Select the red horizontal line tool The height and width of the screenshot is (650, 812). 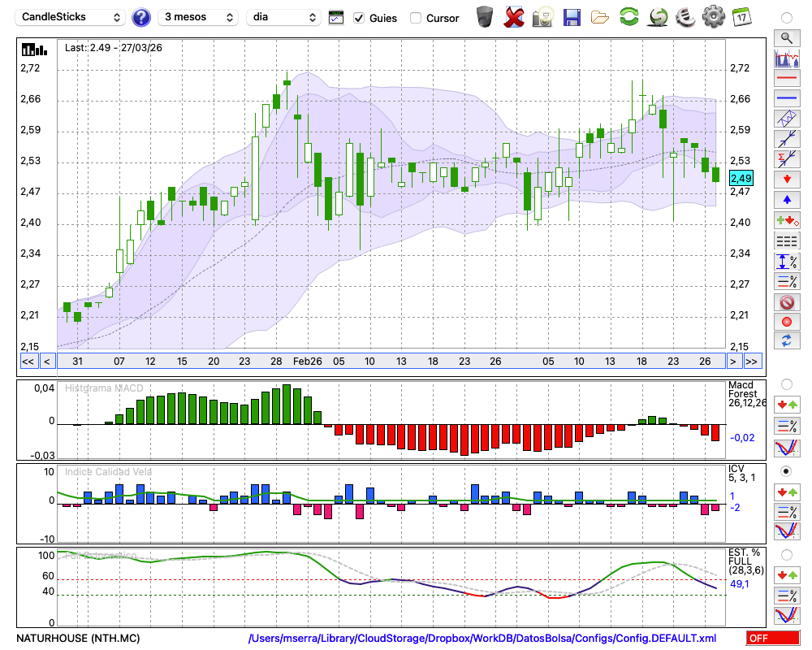[786, 79]
